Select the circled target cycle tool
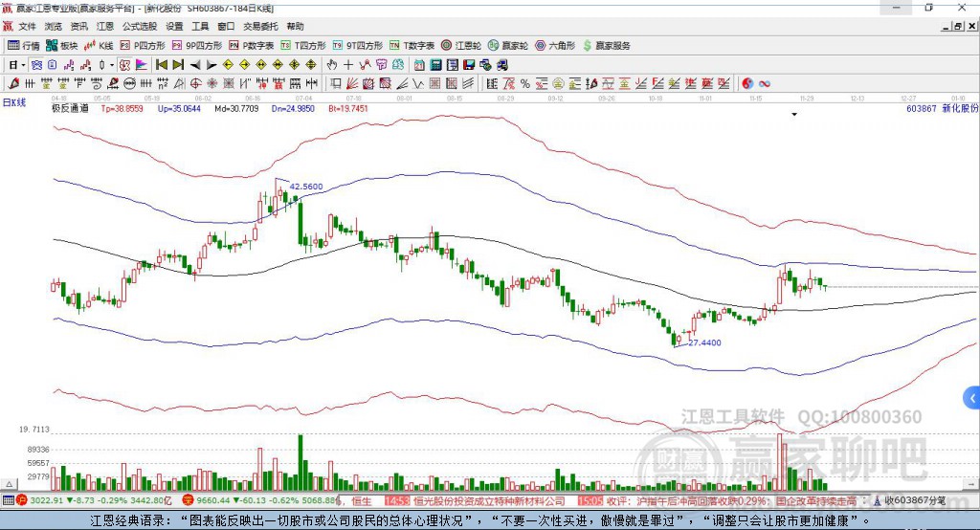Image resolution: width=980 pixels, height=530 pixels. pos(195,83)
